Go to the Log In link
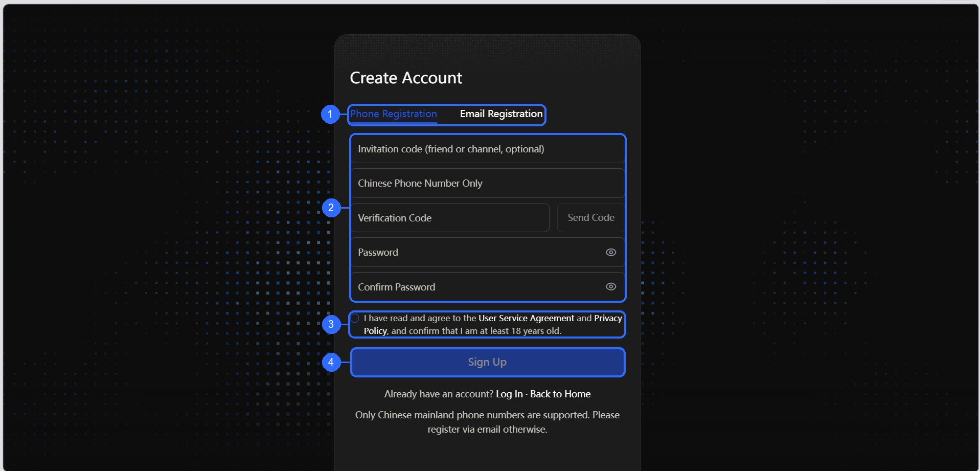Viewport: 980px width, 471px height. pyautogui.click(x=509, y=394)
